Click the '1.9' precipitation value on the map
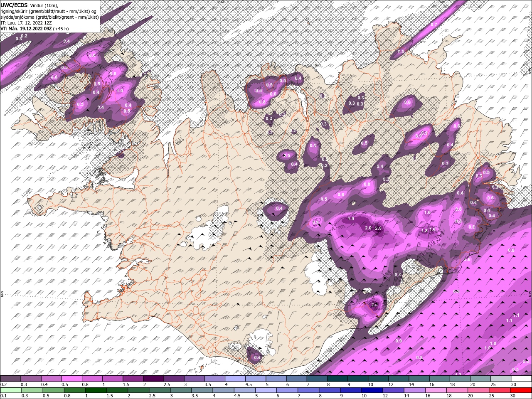This screenshot has width=532, height=399. [350, 219]
